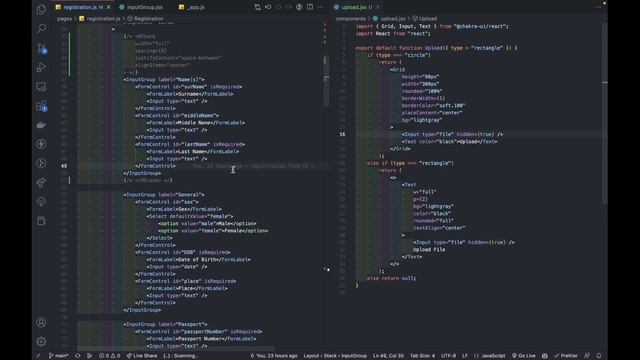Image resolution: width=640 pixels, height=360 pixels.
Task: Click the InputGroup label="General" line
Action: (x=164, y=195)
